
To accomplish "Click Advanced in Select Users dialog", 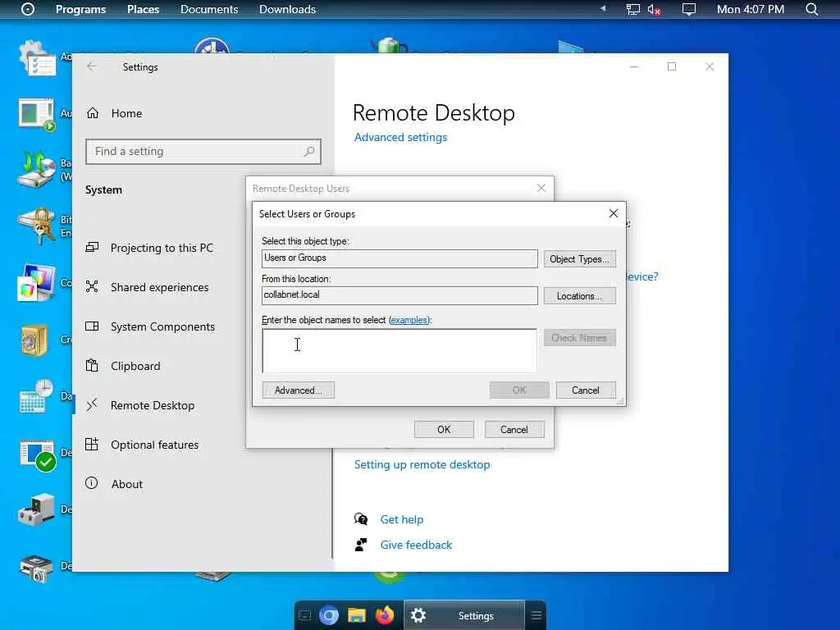I will point(299,390).
